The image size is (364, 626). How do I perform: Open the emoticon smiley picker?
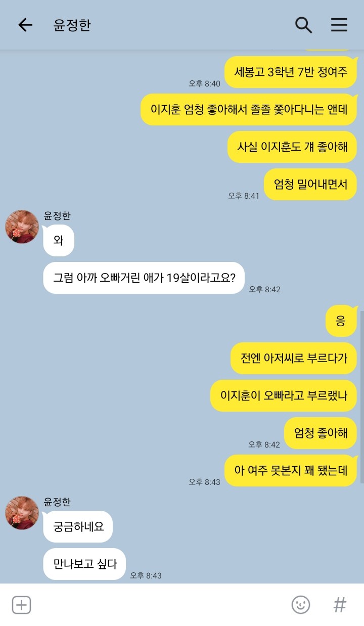(x=301, y=605)
